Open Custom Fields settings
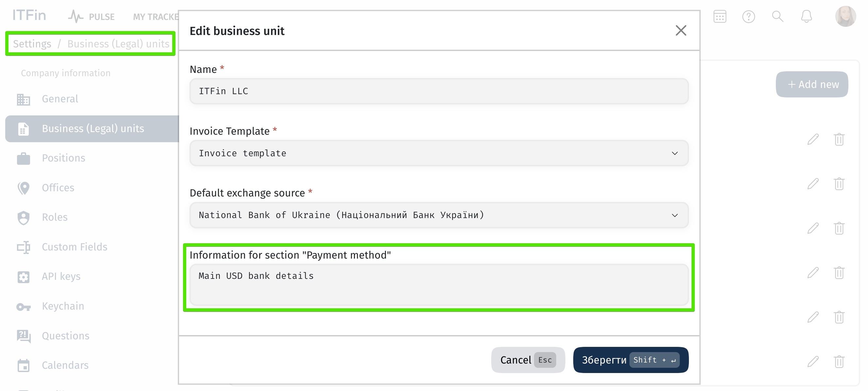The image size is (868, 391). click(x=75, y=247)
